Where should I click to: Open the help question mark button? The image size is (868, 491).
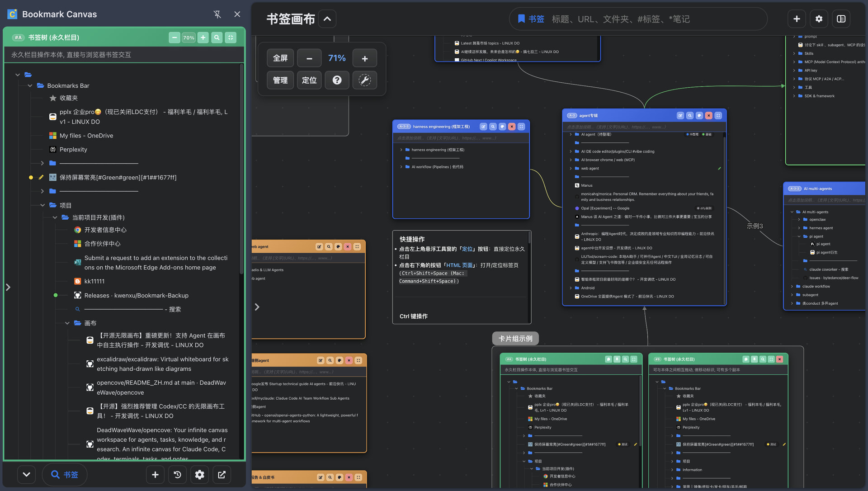pyautogui.click(x=337, y=80)
